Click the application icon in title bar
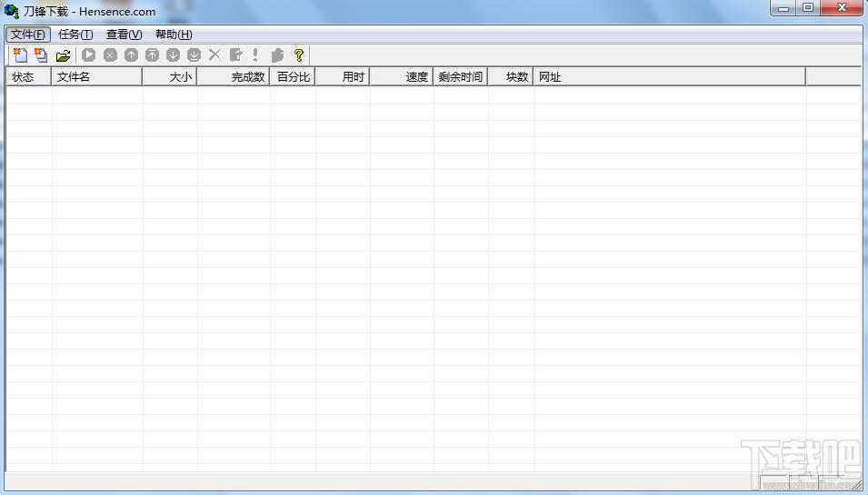868x495 pixels. pos(11,11)
